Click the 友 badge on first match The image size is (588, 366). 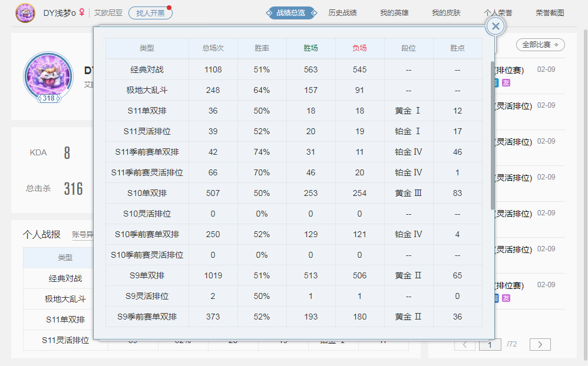(506, 83)
